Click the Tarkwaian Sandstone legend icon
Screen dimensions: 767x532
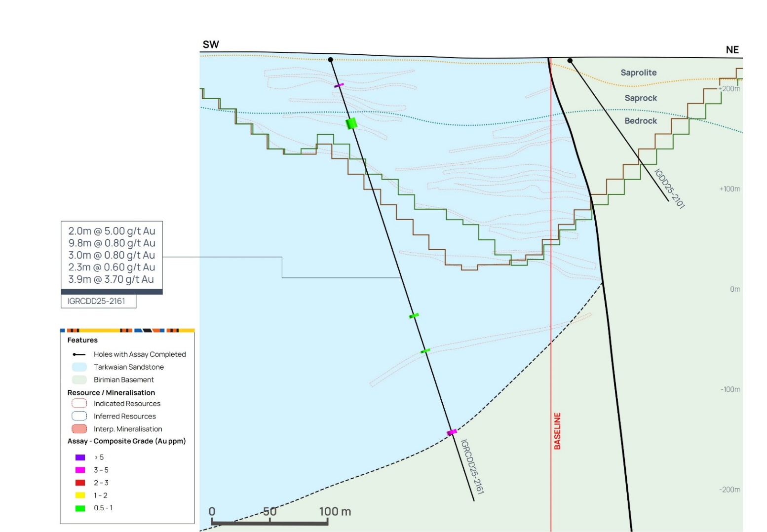[x=79, y=367]
